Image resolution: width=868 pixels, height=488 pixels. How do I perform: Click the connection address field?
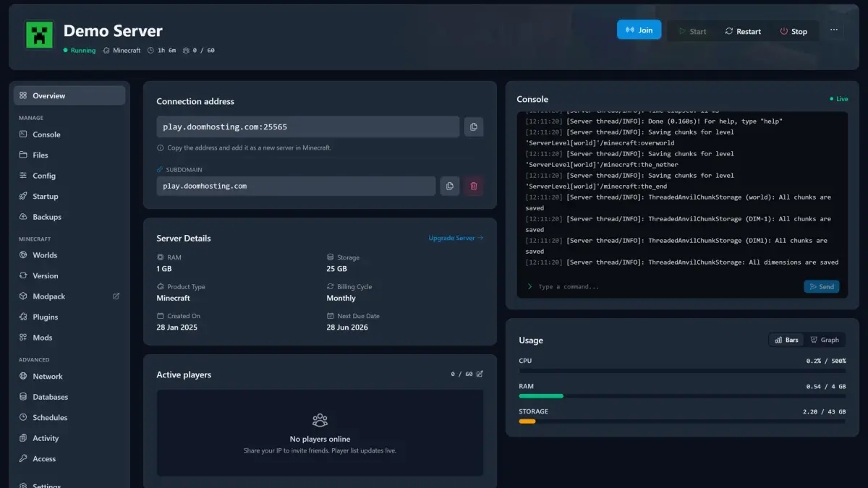pyautogui.click(x=308, y=127)
